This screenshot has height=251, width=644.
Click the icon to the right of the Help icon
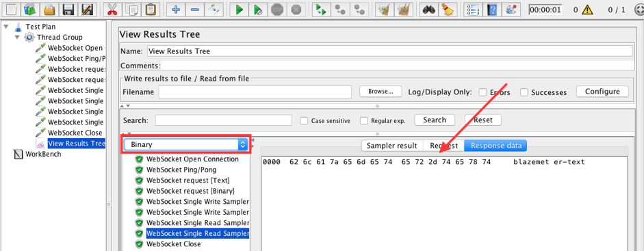[511, 9]
